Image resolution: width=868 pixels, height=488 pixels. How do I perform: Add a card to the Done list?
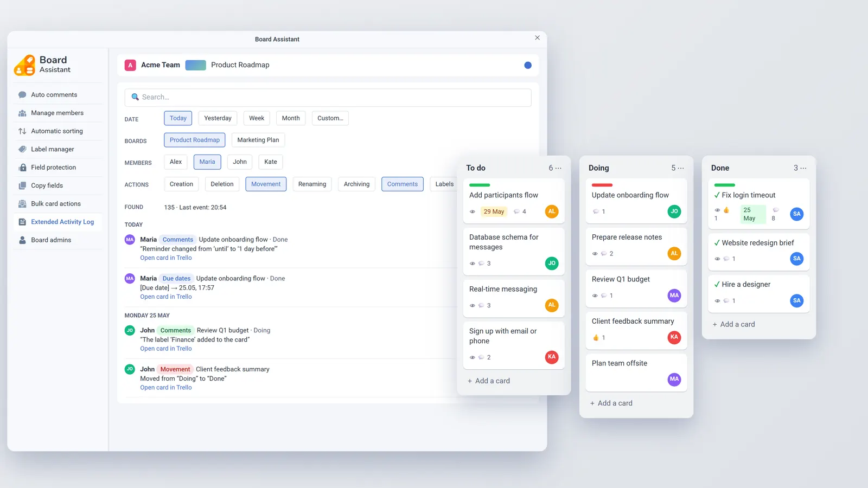[733, 324]
